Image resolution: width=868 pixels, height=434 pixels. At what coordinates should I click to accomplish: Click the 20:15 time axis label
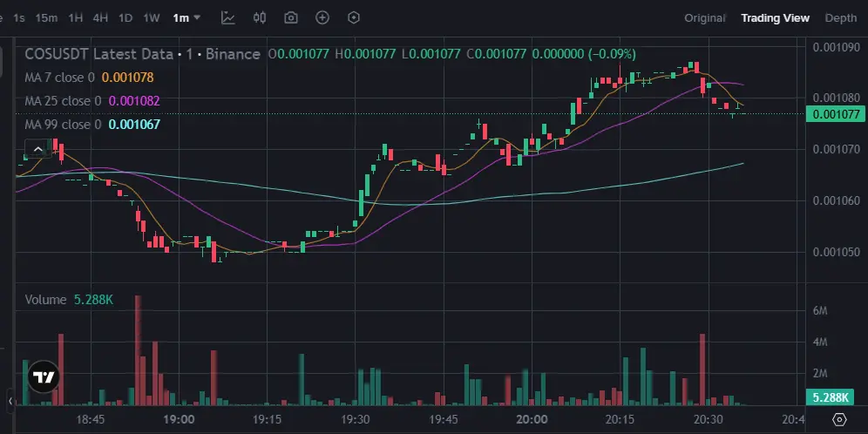point(620,419)
